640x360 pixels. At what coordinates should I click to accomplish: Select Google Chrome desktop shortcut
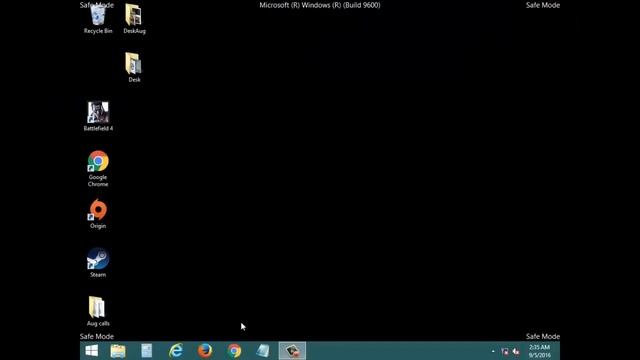click(98, 169)
